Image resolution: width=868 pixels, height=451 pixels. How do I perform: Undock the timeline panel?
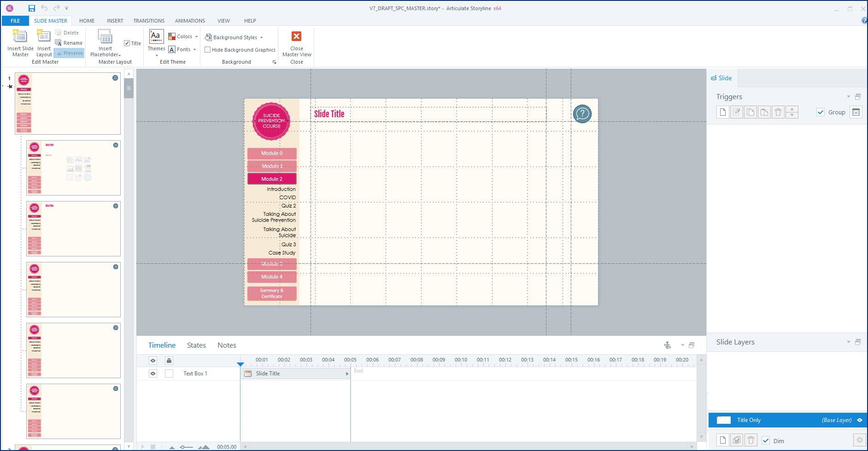[692, 345]
